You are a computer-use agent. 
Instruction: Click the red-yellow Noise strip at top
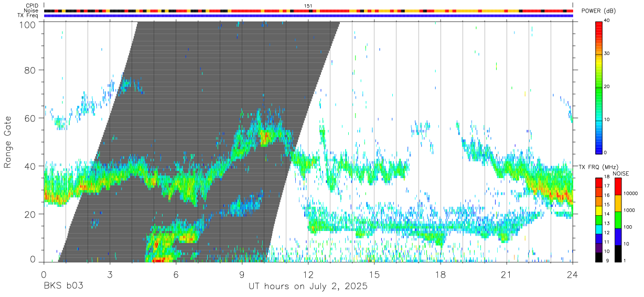click(x=308, y=10)
